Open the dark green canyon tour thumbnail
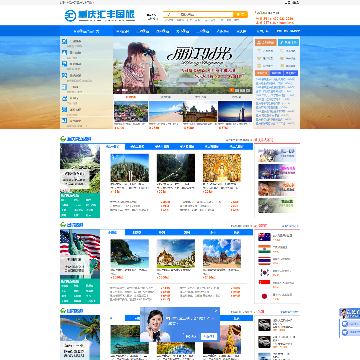The image size is (360, 360). tap(176, 168)
